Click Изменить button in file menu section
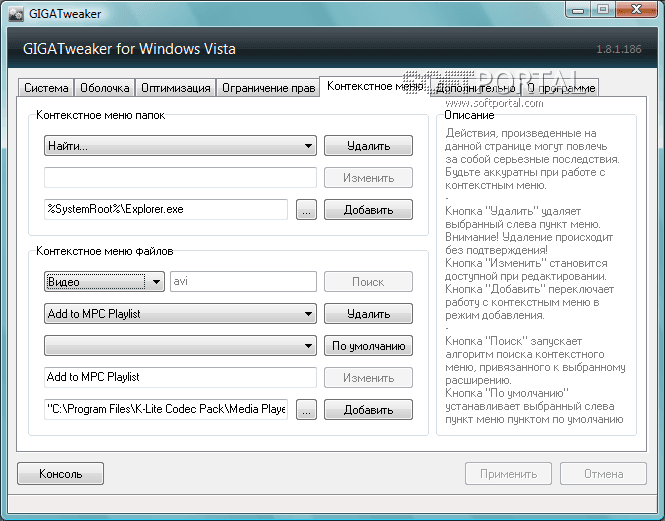 (368, 378)
